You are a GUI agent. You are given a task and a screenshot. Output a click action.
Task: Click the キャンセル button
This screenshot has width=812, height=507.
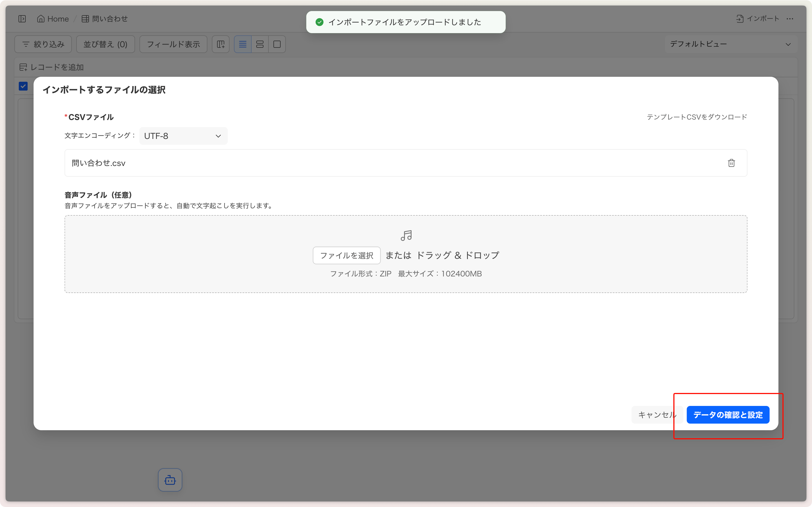coord(657,415)
